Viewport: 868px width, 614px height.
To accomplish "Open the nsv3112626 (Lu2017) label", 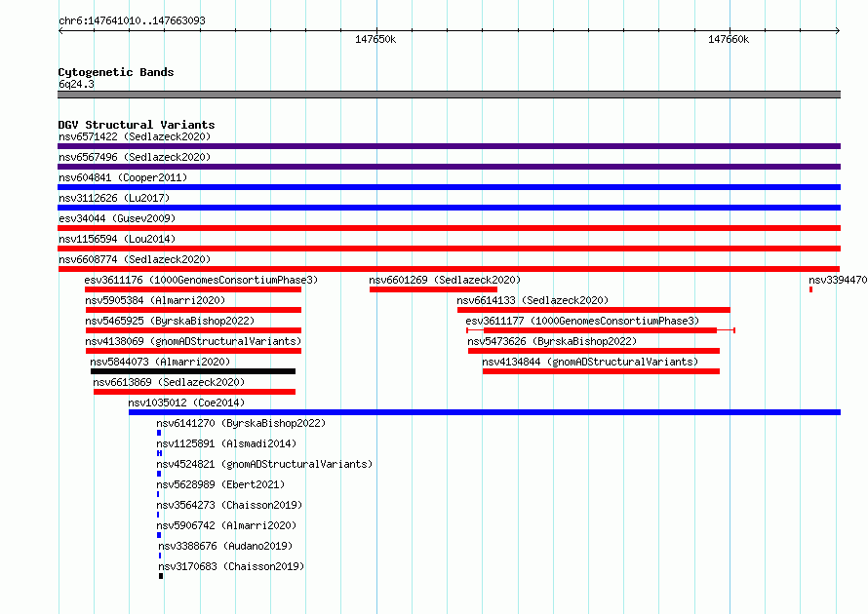I will [114, 198].
